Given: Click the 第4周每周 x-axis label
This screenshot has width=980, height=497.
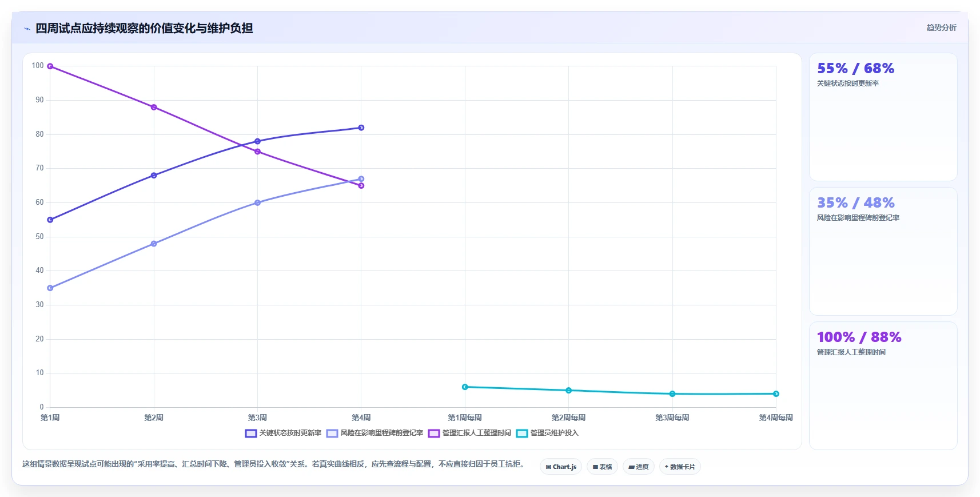Looking at the screenshot, I should (x=776, y=418).
